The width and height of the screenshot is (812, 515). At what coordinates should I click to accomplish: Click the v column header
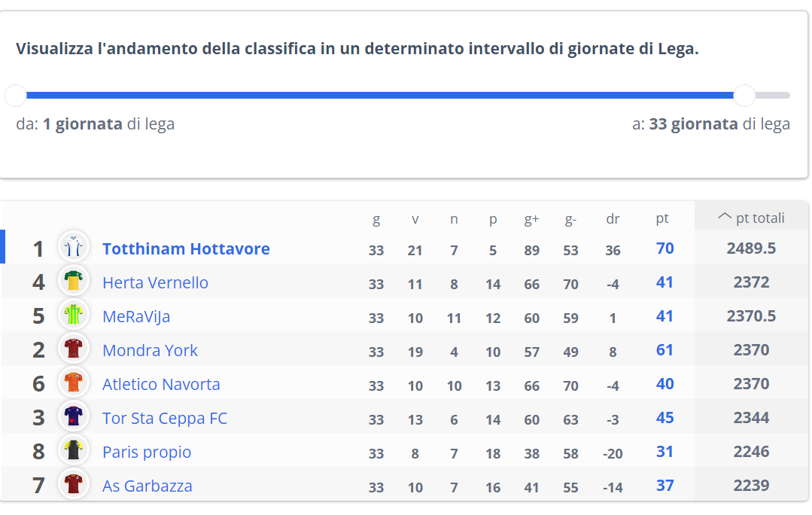(x=415, y=219)
